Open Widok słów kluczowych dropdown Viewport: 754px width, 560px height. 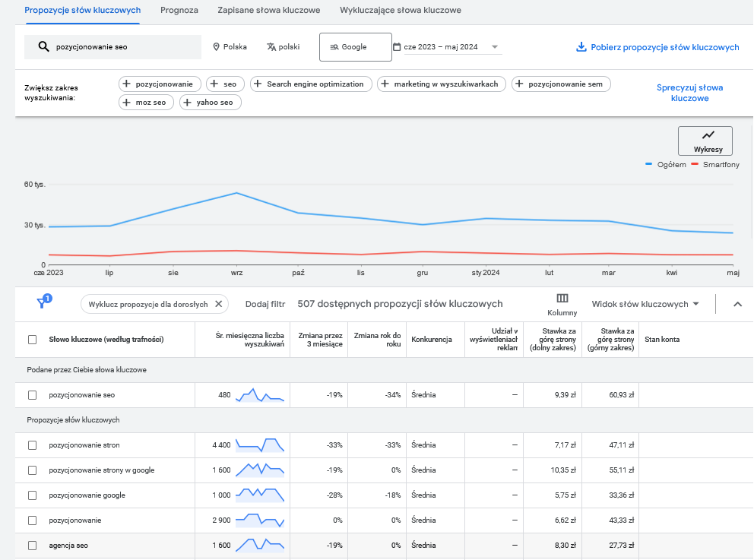[645, 304]
